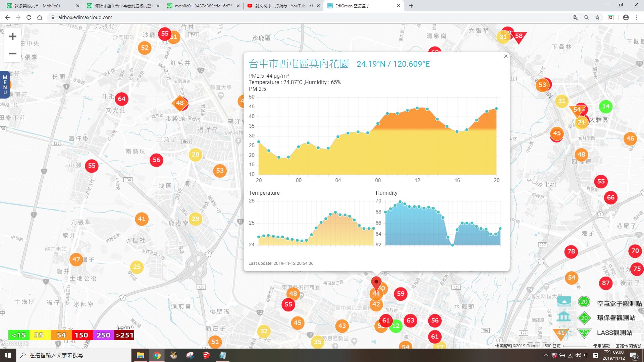Select the green 14 marker near 大雅區
The image size is (644, 362).
click(606, 107)
